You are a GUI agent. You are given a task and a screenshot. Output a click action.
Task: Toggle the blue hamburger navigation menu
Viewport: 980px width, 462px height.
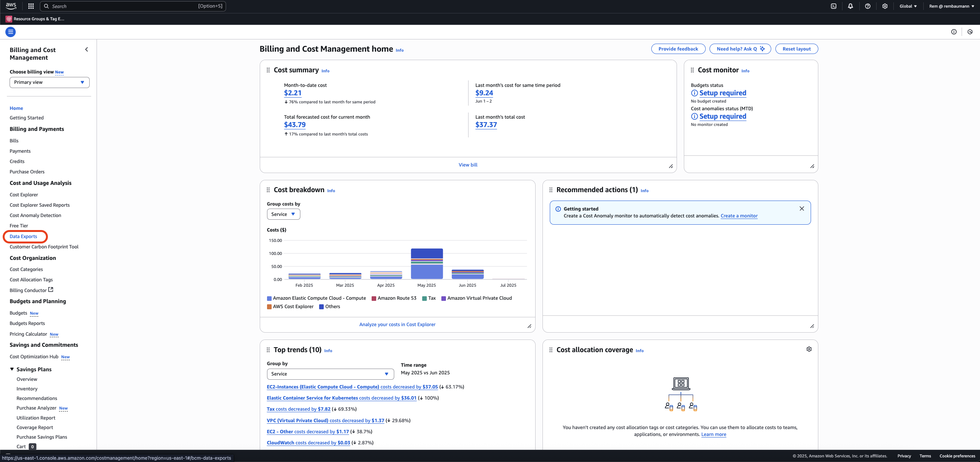coord(11,32)
